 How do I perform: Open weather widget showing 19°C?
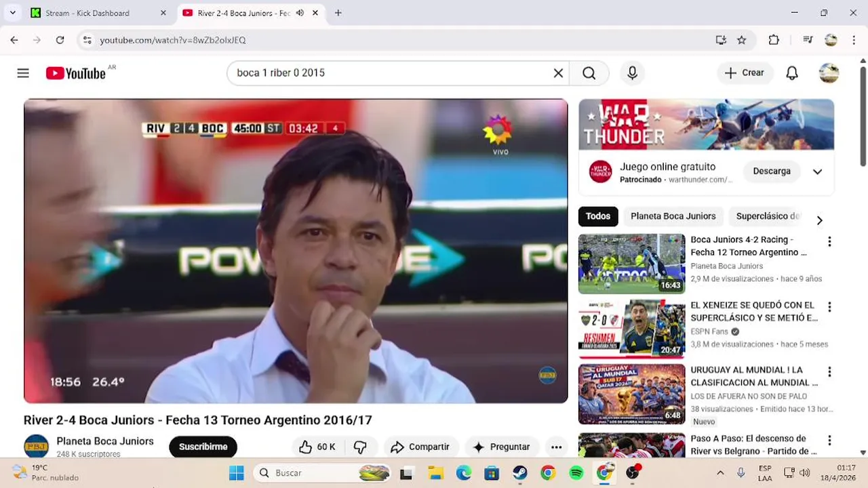coord(46,472)
